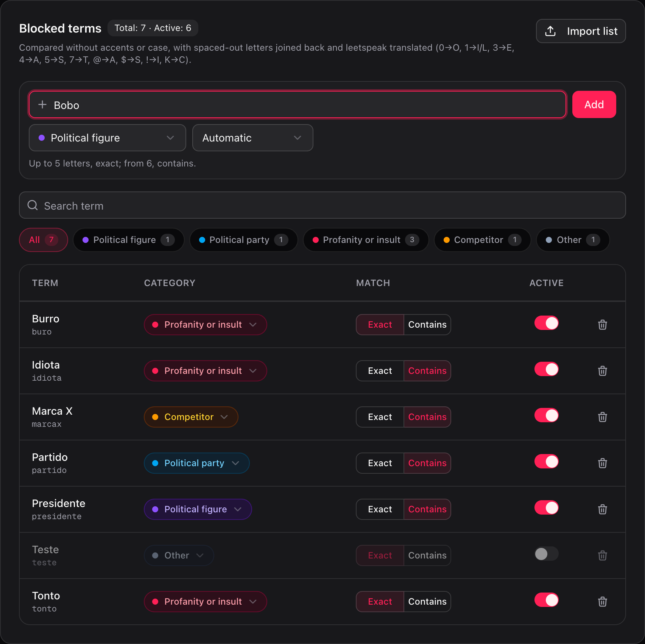Deactivate the Partido term switch

pos(546,462)
